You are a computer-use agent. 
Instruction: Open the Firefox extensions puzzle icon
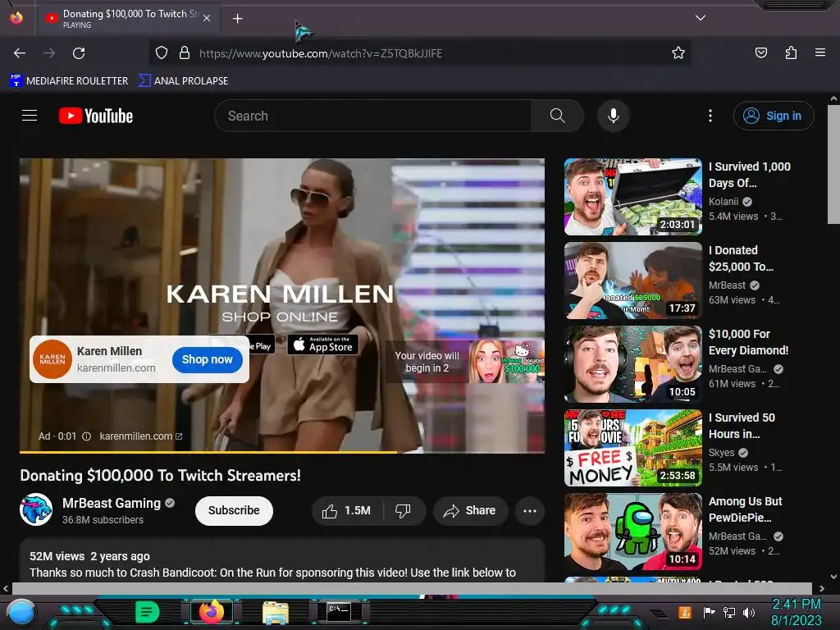pyautogui.click(x=791, y=52)
